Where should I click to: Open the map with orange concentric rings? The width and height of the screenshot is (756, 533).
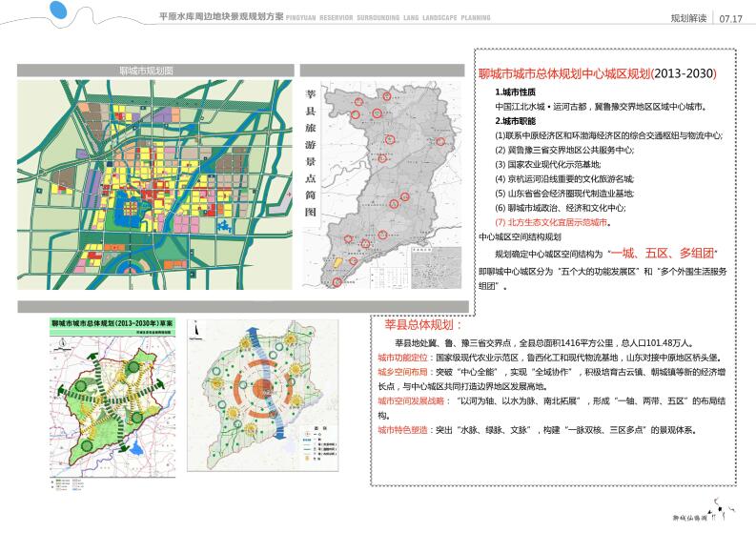[263, 396]
